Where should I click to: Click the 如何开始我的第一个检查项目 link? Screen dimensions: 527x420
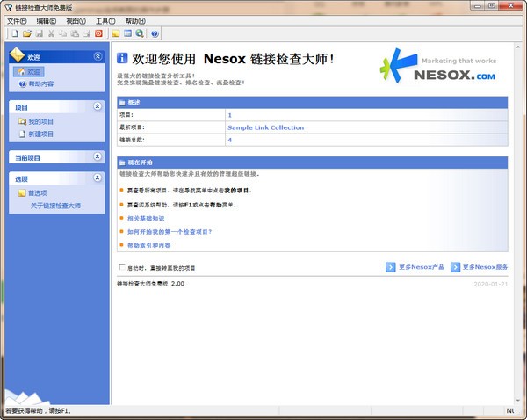click(170, 232)
